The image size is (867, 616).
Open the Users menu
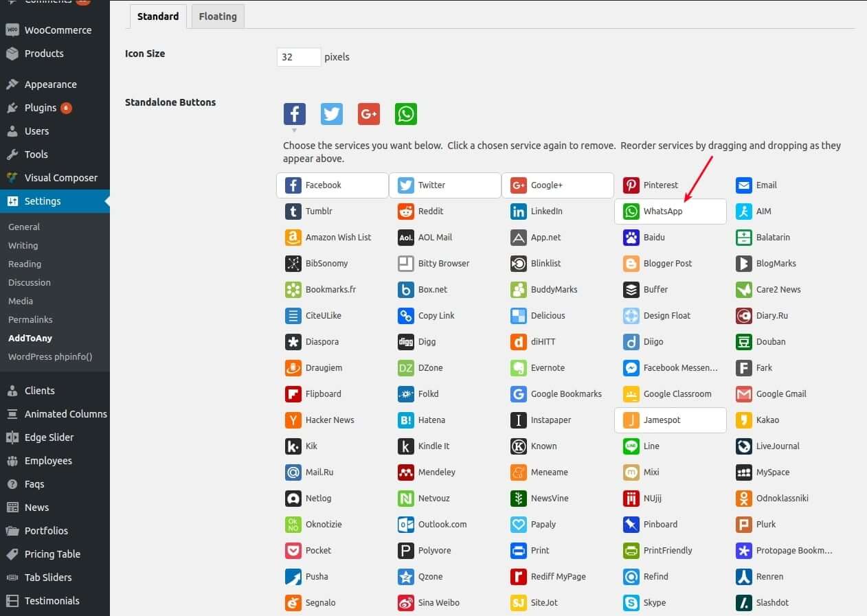pos(55,131)
